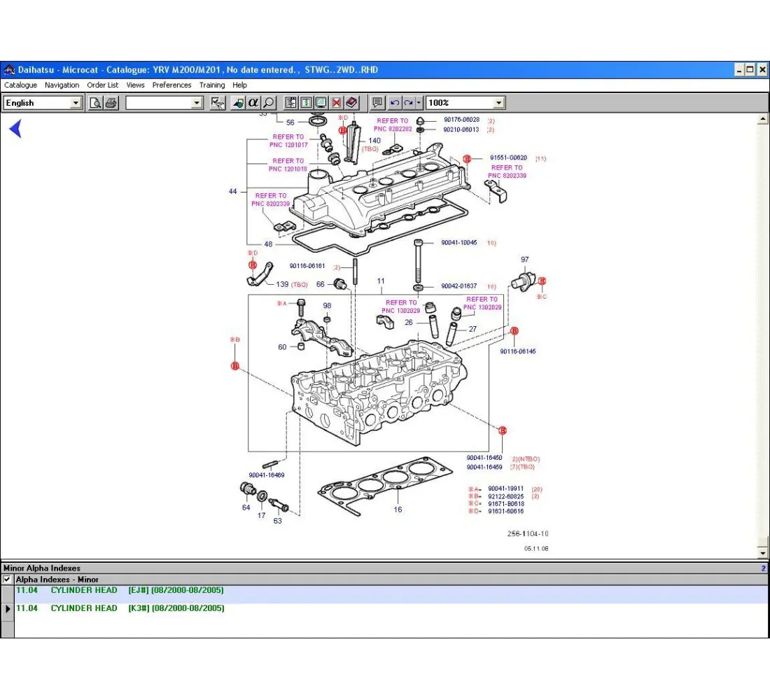Click the checklist selection toolbar icon
The height and width of the screenshot is (700, 770).
(x=218, y=103)
